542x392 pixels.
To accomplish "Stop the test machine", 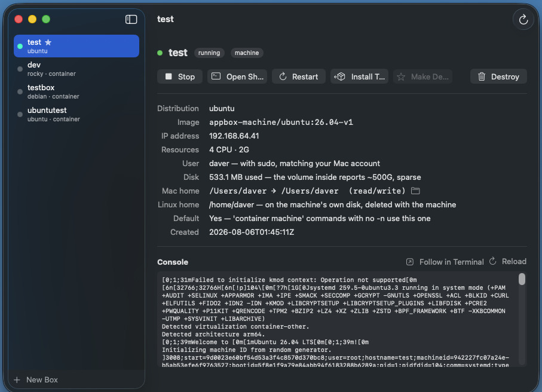I will click(180, 76).
